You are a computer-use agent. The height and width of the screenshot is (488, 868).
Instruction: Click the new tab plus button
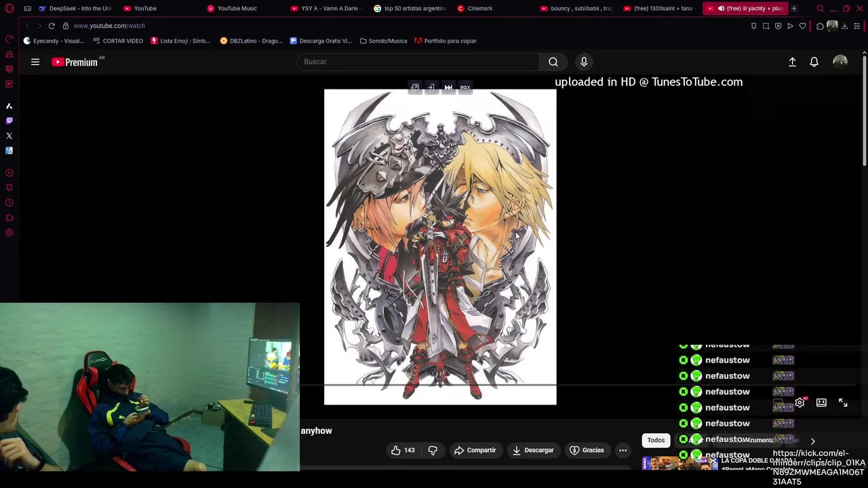793,8
